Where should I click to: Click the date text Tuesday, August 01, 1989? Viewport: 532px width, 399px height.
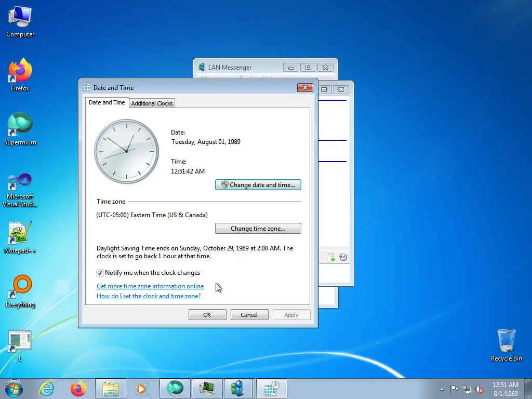click(206, 142)
